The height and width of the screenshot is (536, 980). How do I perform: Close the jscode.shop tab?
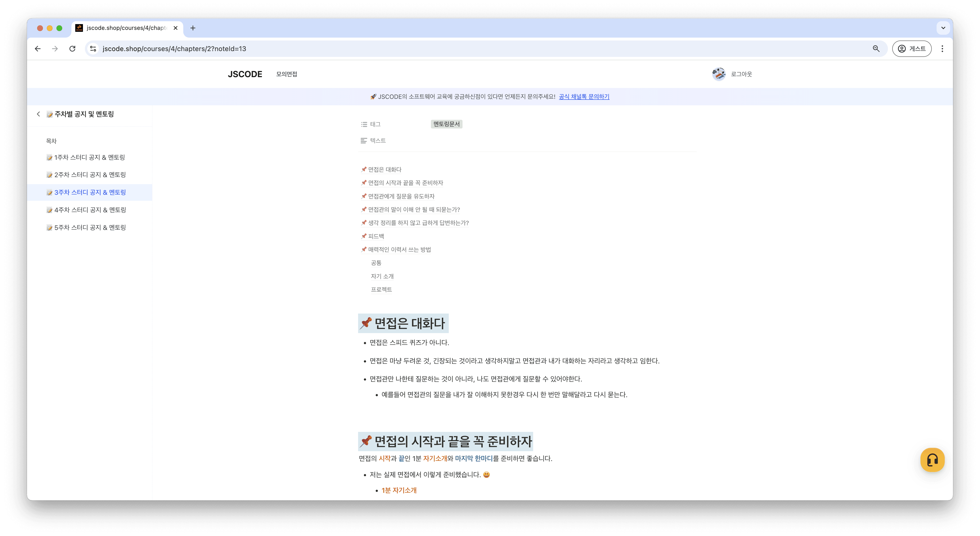point(175,28)
